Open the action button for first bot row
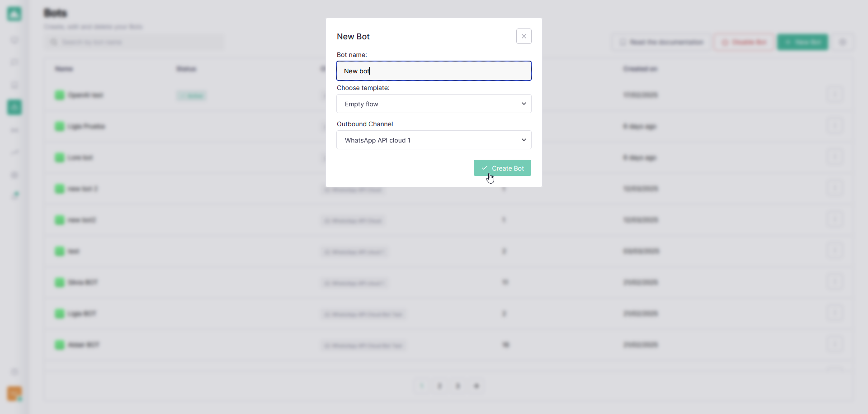Image resolution: width=868 pixels, height=414 pixels. point(835,95)
